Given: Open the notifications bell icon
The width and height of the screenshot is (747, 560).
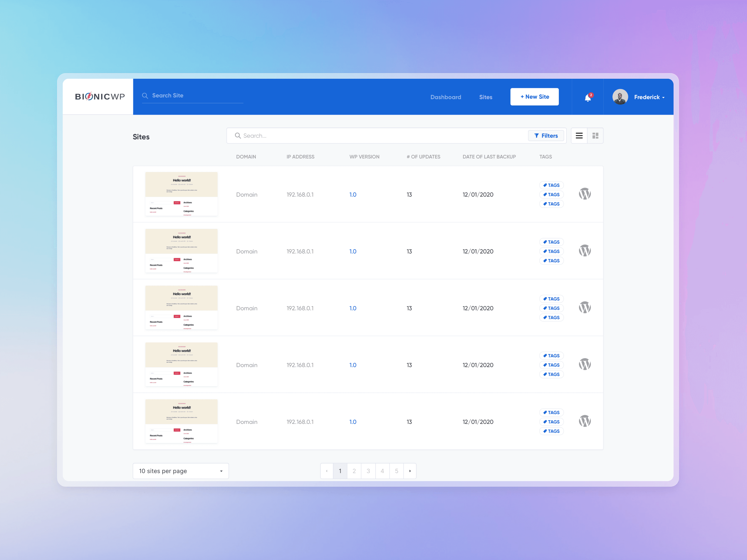Looking at the screenshot, I should 587,97.
